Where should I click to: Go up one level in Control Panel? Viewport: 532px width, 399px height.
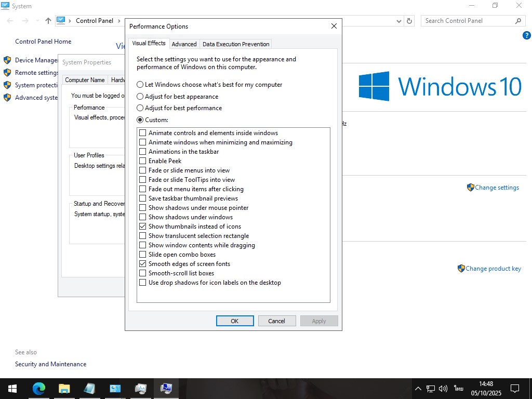click(48, 21)
